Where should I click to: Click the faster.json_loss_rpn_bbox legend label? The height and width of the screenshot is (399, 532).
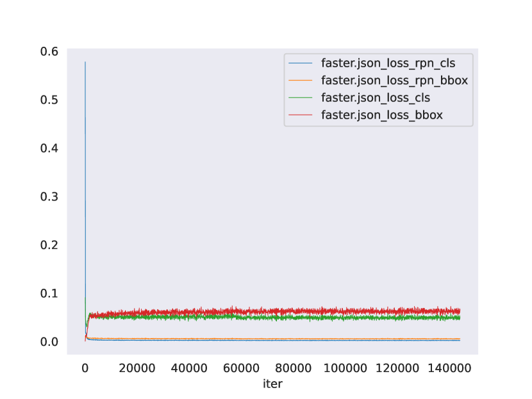(x=395, y=81)
